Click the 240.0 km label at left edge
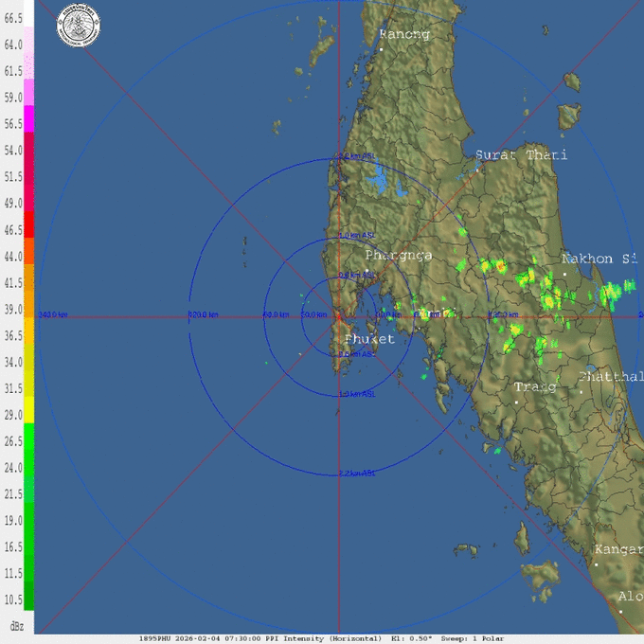The image size is (644, 644). [x=52, y=314]
